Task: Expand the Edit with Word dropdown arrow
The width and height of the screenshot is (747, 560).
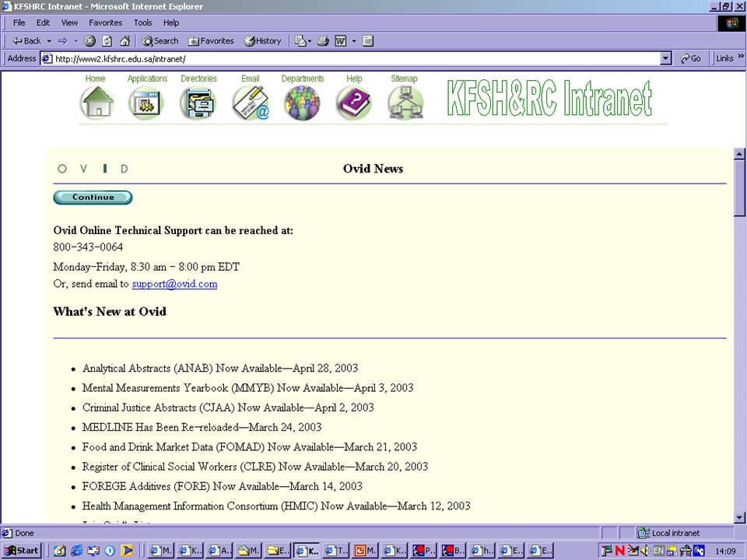Action: [x=354, y=41]
